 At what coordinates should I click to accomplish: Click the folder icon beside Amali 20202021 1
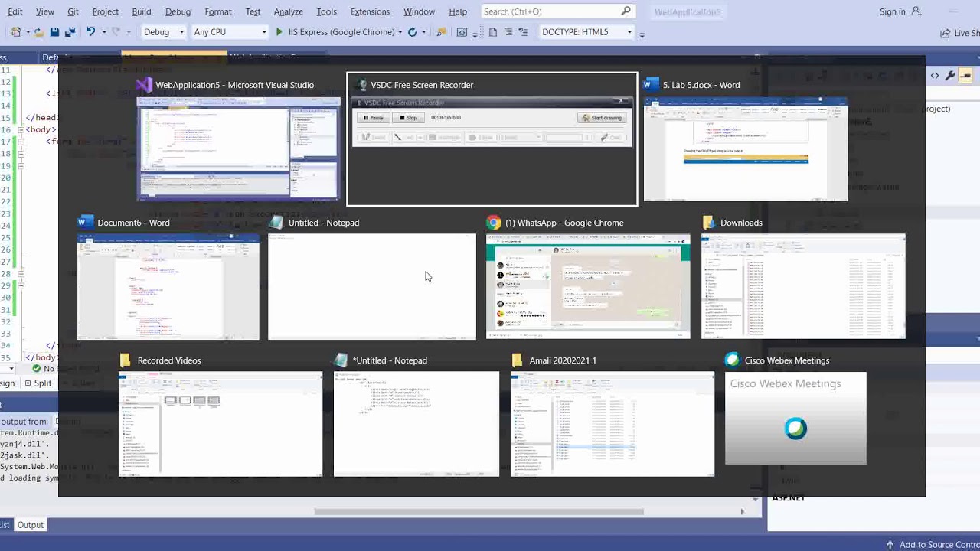518,360
